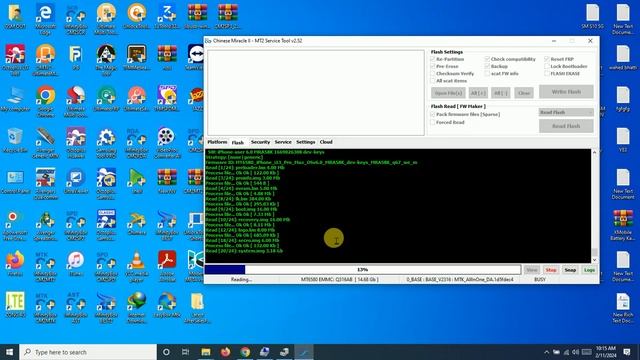Image resolution: width=640 pixels, height=360 pixels.
Task: Click the large Read Flash button
Action: click(566, 126)
